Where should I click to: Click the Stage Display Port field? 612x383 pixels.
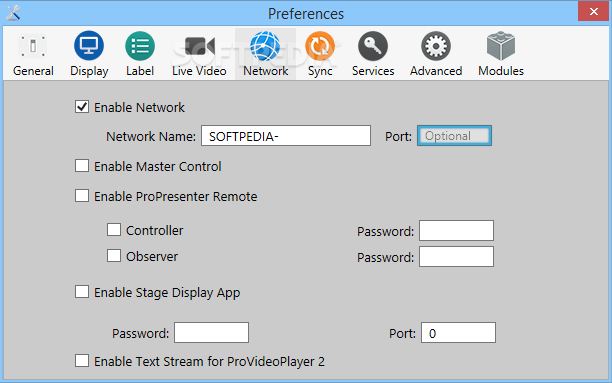point(458,333)
